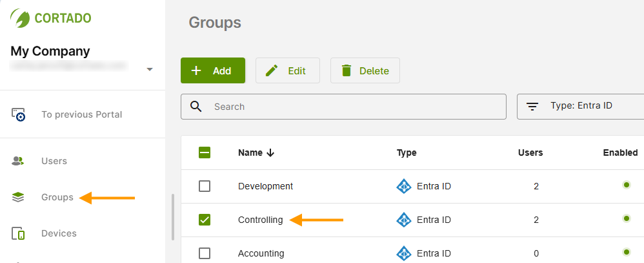This screenshot has height=263, width=644.
Task: Open the Users menu item
Action: 54,161
